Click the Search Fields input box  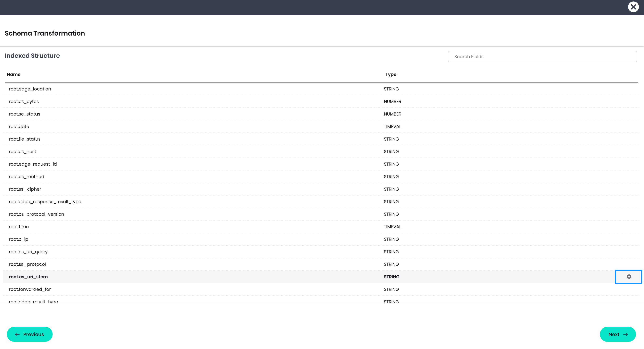click(542, 57)
